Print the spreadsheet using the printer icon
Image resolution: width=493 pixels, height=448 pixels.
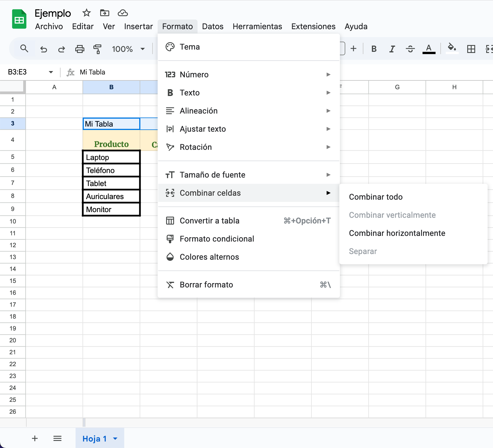pos(80,49)
